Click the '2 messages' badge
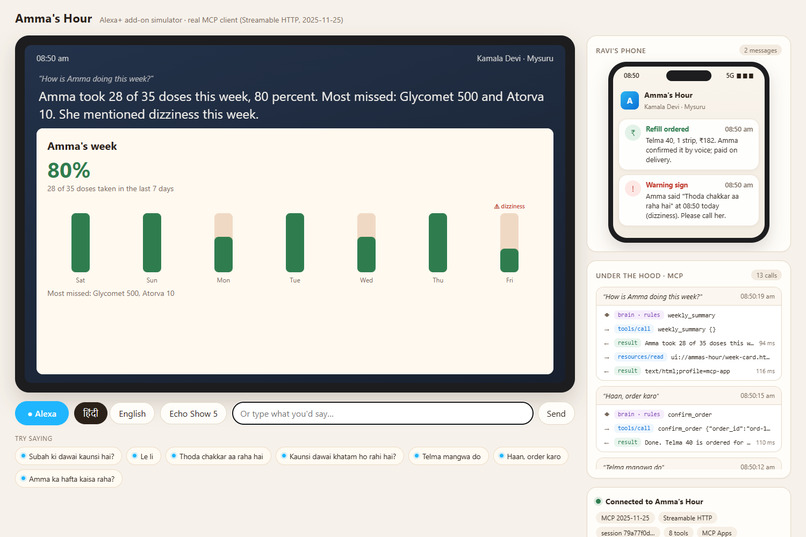Viewport: 806px width, 537px height. click(760, 50)
